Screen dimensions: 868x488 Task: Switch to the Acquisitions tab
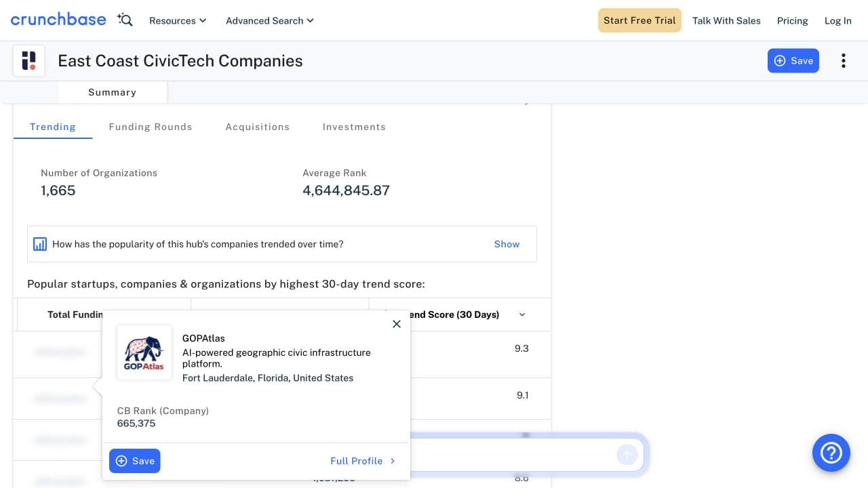[258, 127]
